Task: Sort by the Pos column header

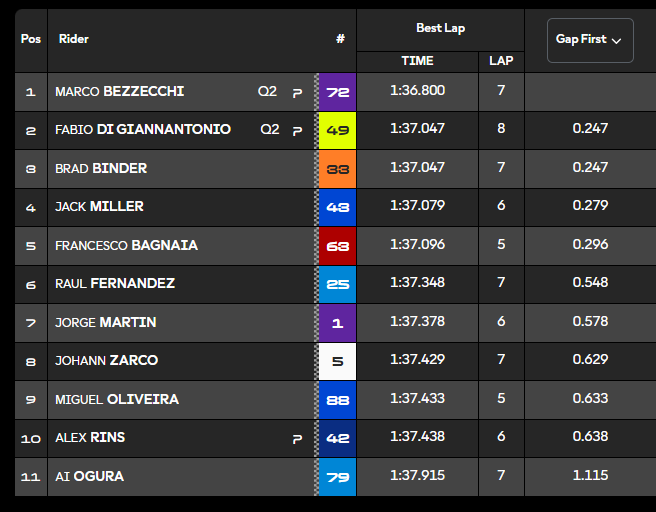Action: tap(31, 40)
